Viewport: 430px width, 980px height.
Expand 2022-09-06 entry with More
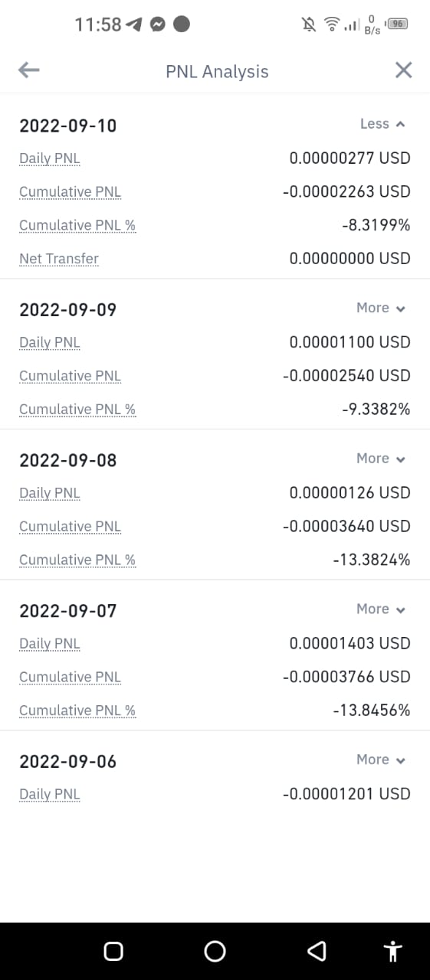click(x=381, y=759)
